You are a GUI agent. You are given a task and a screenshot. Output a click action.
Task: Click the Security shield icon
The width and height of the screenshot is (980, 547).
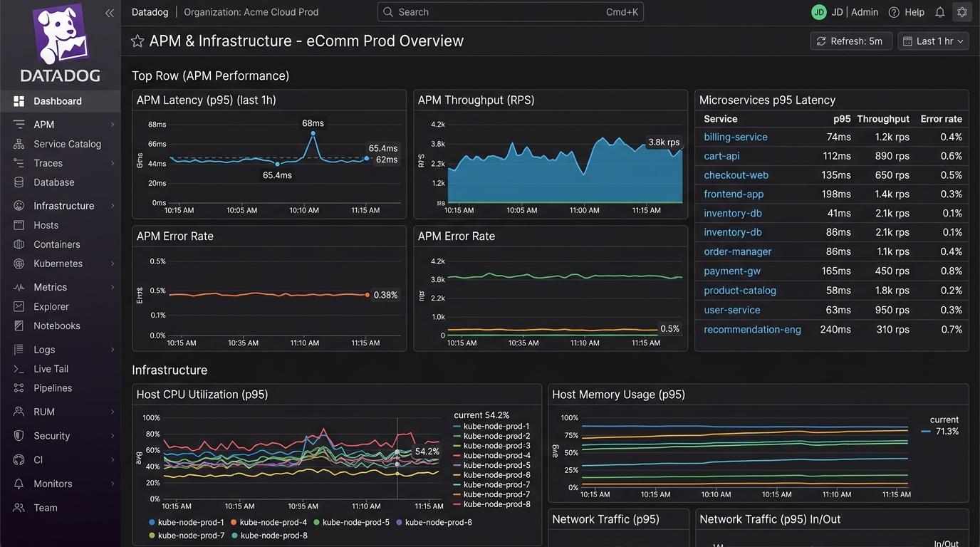point(19,436)
